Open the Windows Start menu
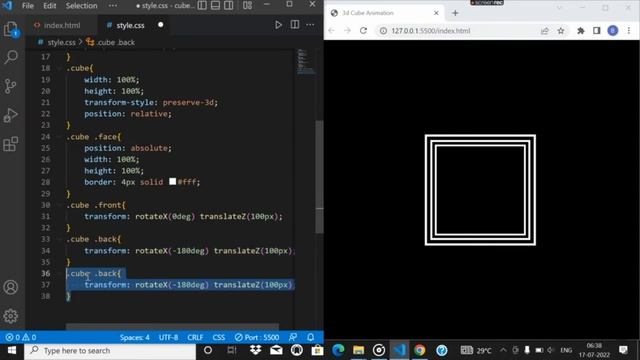 click(x=11, y=350)
